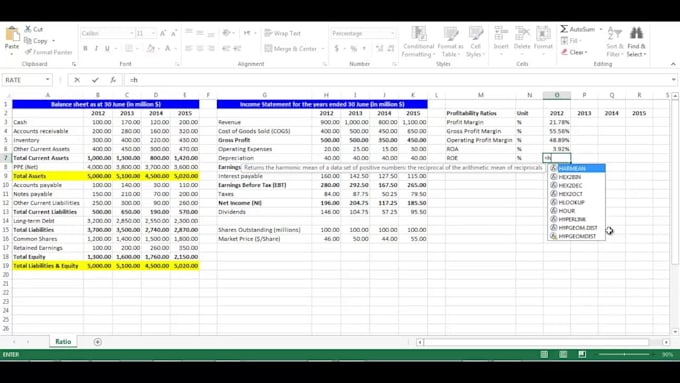This screenshot has height=383, width=680.
Task: Click the Paste clipboard icon
Action: tap(12, 34)
